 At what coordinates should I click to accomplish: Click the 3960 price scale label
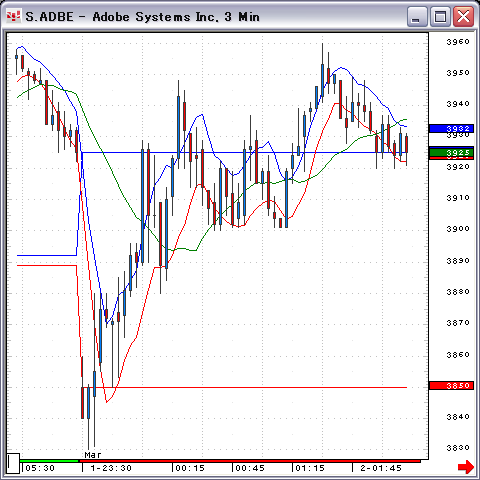click(x=458, y=42)
